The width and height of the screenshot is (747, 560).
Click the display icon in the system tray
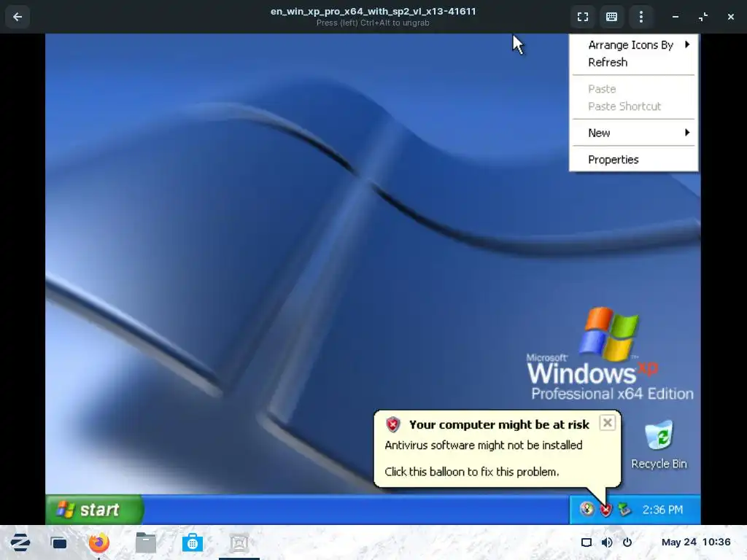[x=587, y=542]
